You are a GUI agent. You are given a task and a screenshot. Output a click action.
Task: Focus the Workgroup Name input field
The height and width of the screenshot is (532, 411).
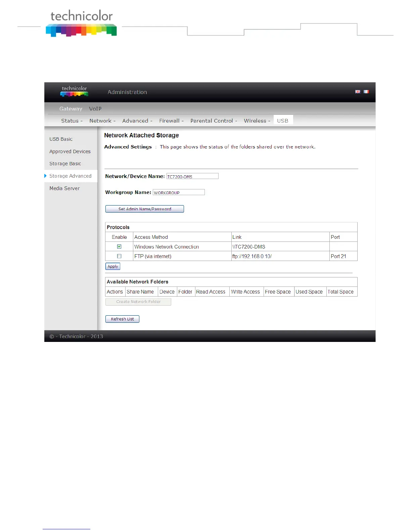tap(179, 192)
